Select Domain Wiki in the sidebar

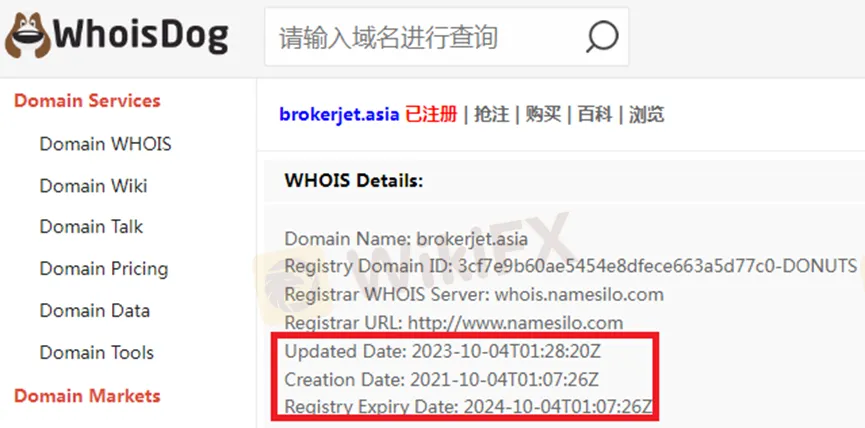point(93,186)
